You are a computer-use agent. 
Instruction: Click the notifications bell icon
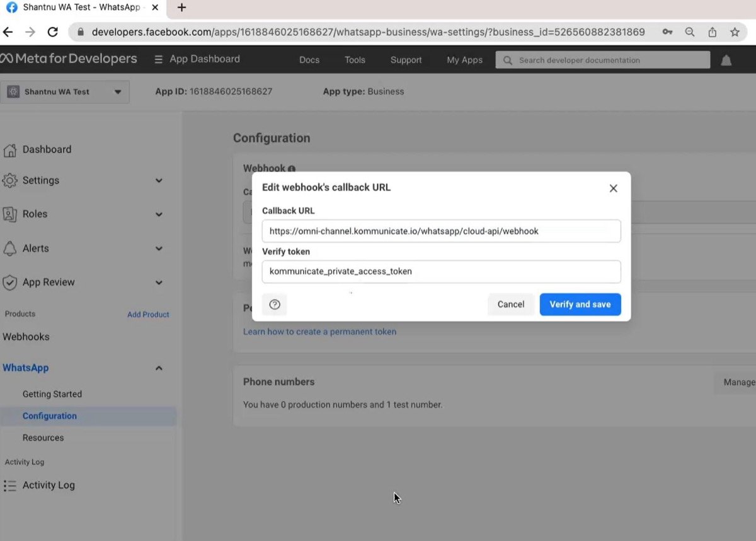[726, 60]
